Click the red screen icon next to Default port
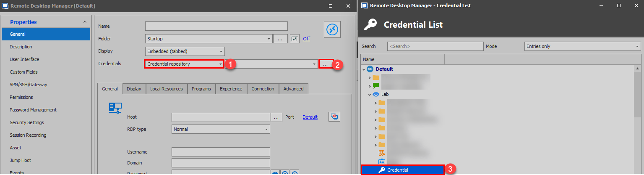644x175 pixels. [334, 117]
